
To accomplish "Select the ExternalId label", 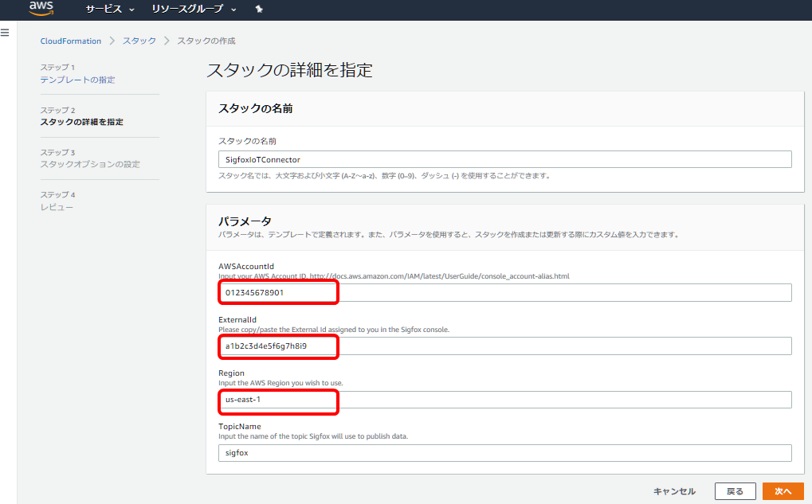I will 237,320.
